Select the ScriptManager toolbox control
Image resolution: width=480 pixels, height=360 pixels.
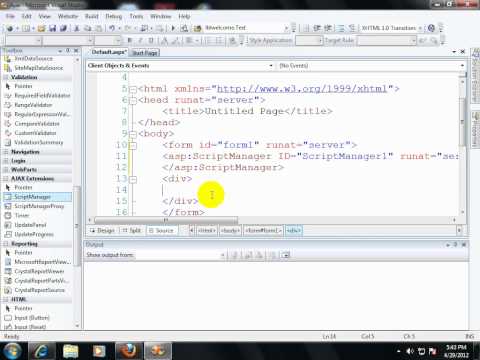37,197
